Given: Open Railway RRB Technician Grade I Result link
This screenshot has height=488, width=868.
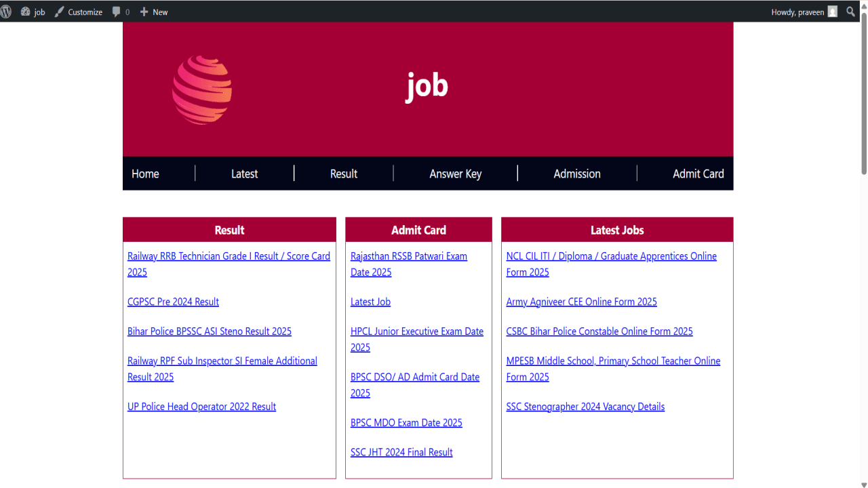Looking at the screenshot, I should point(229,264).
